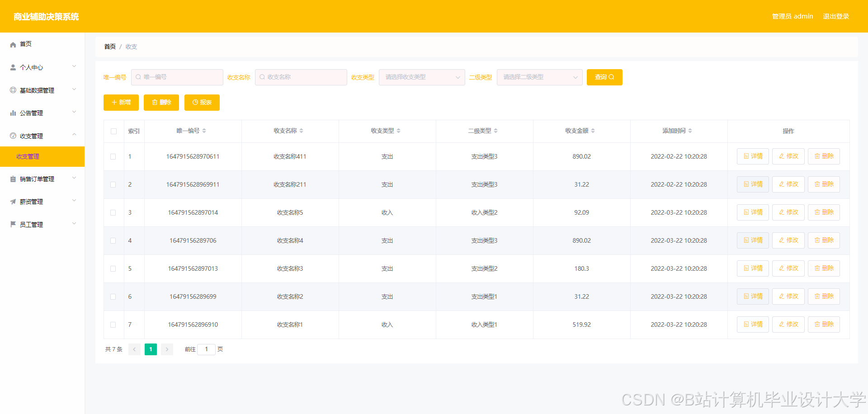Sort by 唯一编号 column arrows
The width and height of the screenshot is (868, 414).
tap(204, 131)
